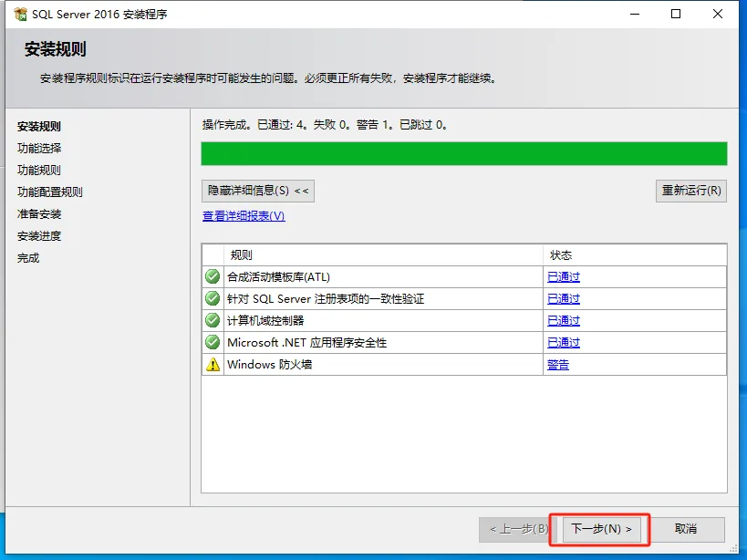This screenshot has width=747, height=560.
Task: Click the green progress bar
Action: tap(464, 154)
